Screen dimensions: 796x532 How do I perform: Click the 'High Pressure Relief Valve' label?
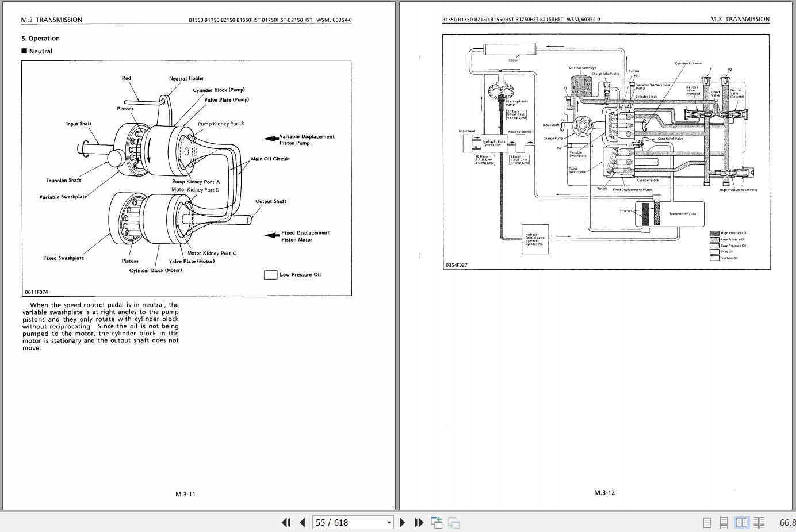(x=738, y=190)
